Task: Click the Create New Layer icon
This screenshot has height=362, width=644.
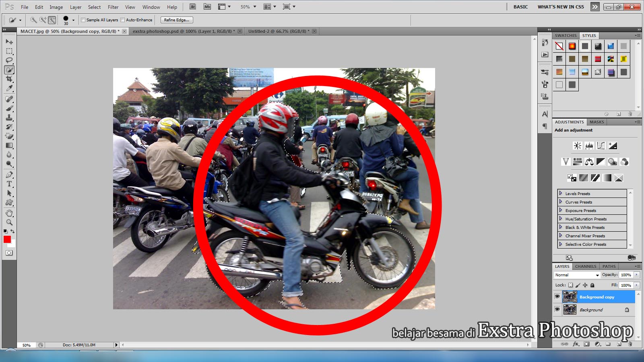Action: pos(618,344)
